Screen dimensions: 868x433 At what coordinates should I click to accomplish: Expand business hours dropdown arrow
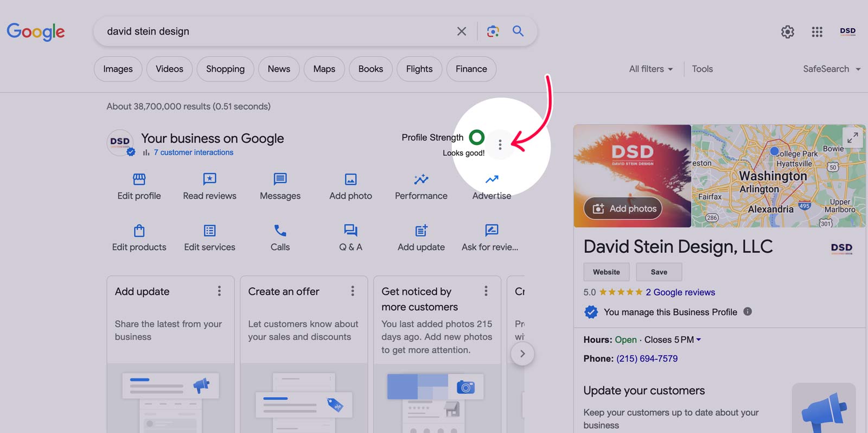[x=699, y=340]
